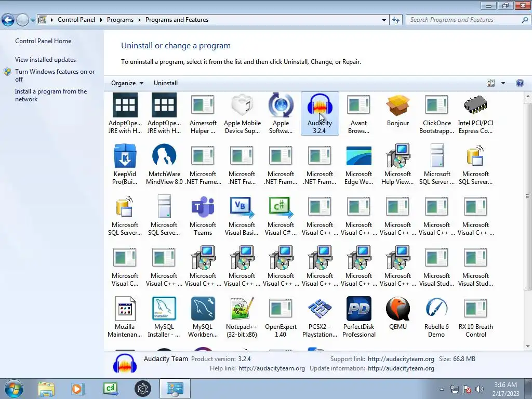532x399 pixels.
Task: Click the volume speaker tray icon
Action: pyautogui.click(x=480, y=390)
